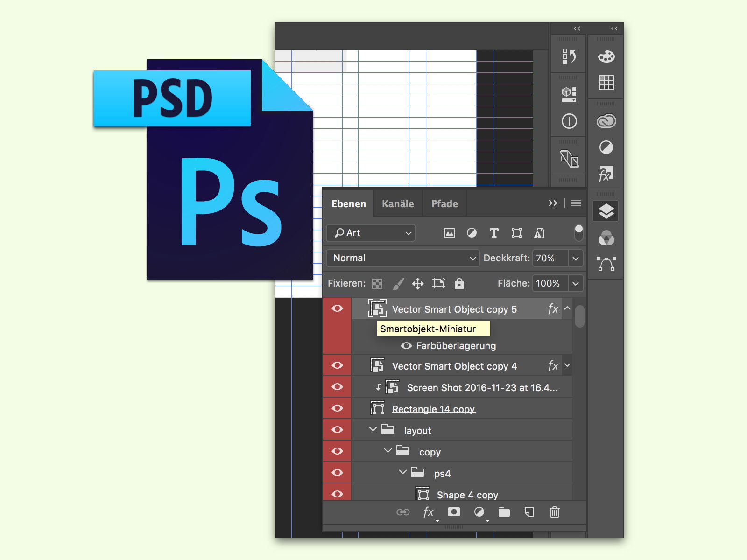The image size is (747, 560).
Task: Lock position move icon
Action: coord(418,283)
